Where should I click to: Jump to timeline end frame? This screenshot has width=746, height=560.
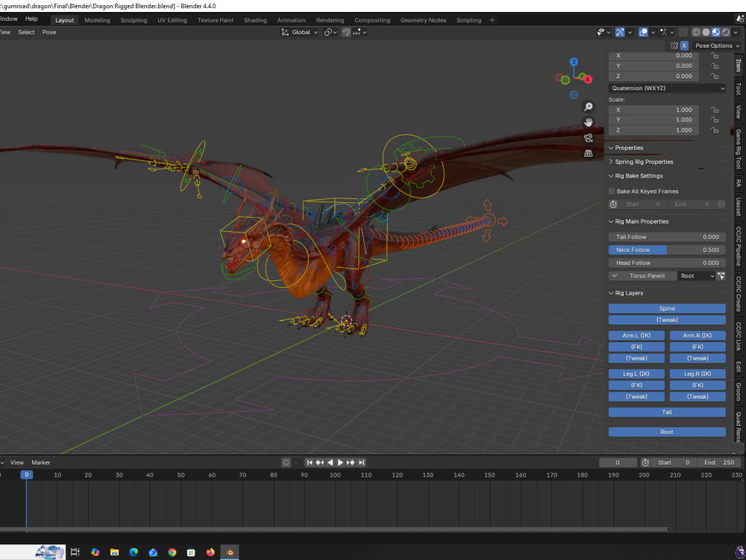(362, 462)
